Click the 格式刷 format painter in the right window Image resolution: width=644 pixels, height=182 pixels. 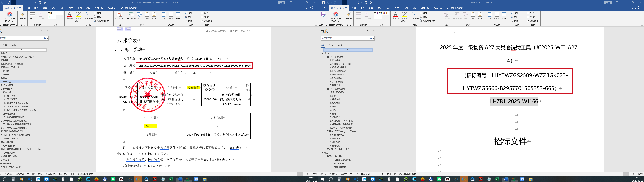(x=348, y=16)
